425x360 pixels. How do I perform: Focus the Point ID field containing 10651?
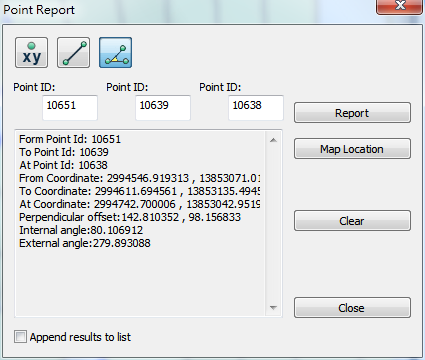70,108
